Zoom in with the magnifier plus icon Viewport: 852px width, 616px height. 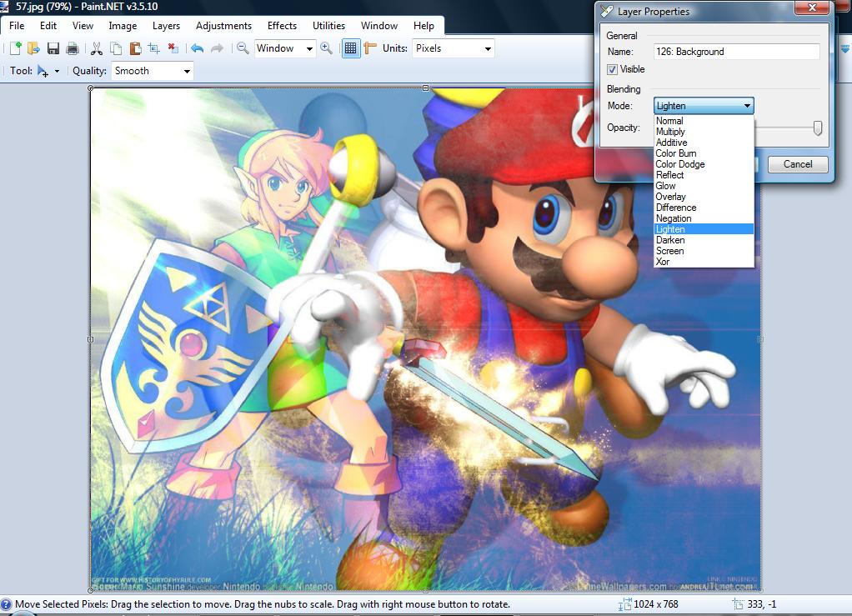tap(327, 48)
